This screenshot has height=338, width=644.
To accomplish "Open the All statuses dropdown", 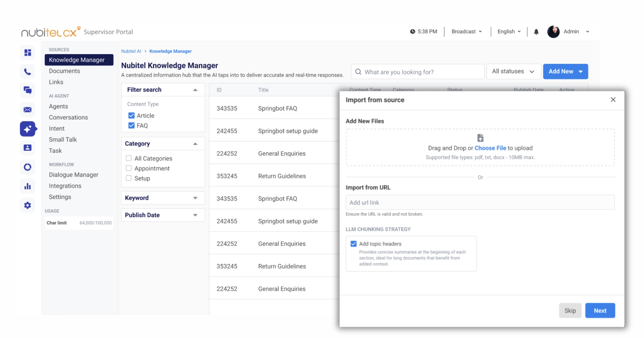I will [514, 71].
